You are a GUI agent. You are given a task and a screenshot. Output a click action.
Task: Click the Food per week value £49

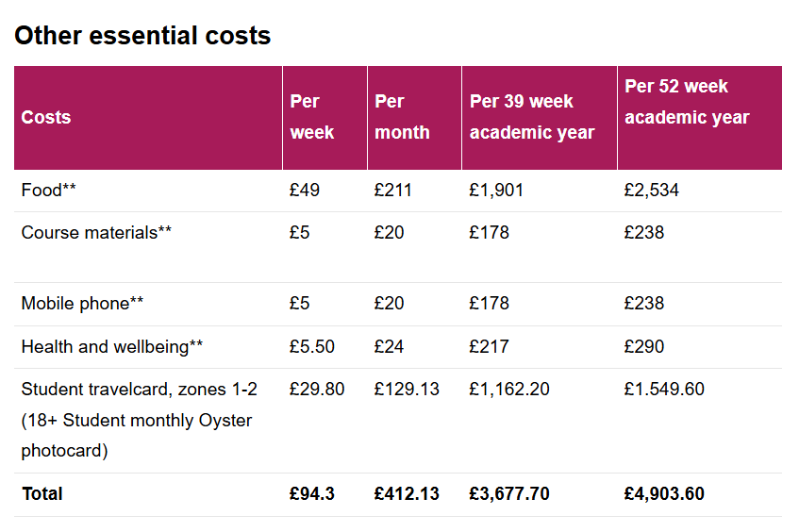305,191
